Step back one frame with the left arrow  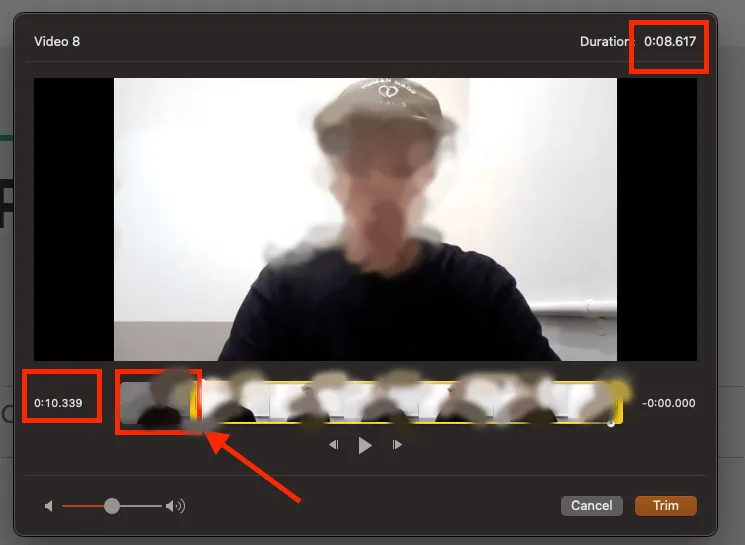tap(334, 445)
